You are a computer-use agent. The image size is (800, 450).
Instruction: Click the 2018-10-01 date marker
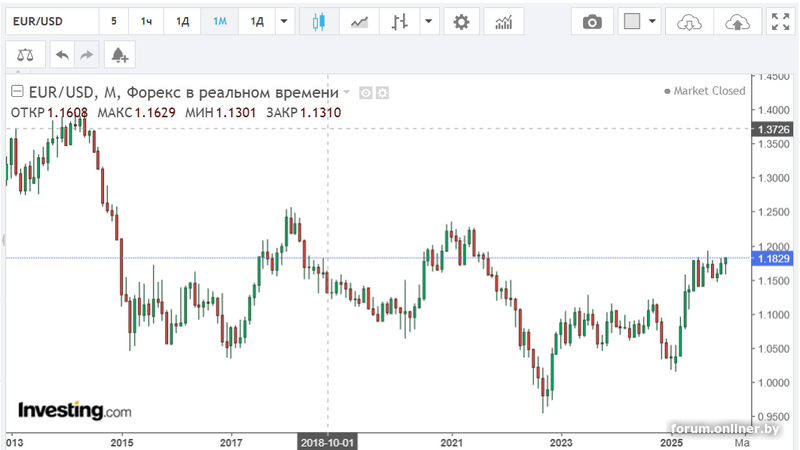[x=327, y=442]
